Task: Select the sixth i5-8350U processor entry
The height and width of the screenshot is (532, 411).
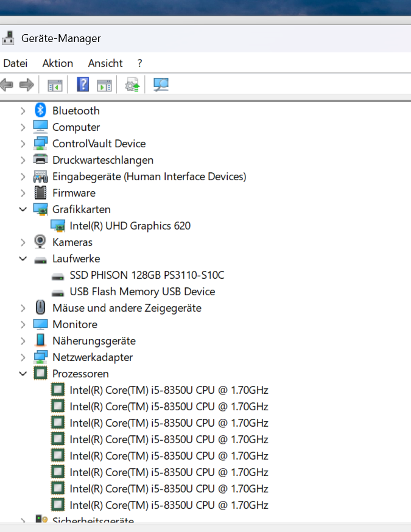Action: click(169, 472)
